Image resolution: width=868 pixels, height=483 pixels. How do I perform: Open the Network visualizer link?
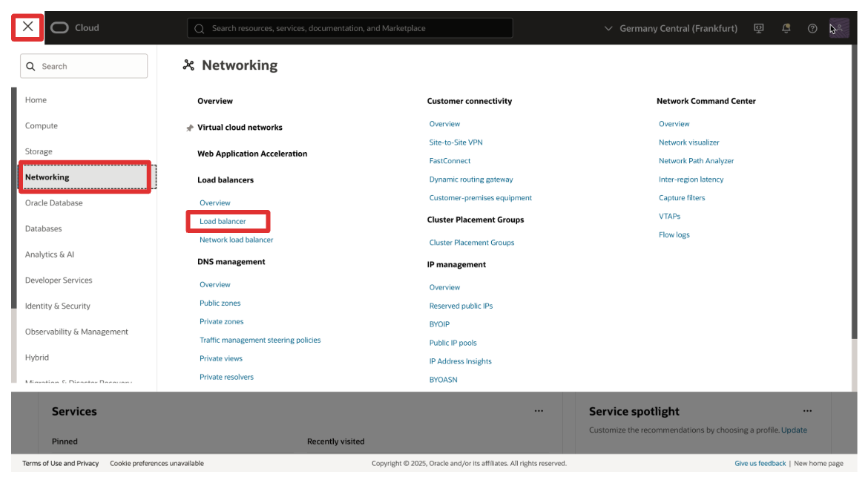coord(688,142)
